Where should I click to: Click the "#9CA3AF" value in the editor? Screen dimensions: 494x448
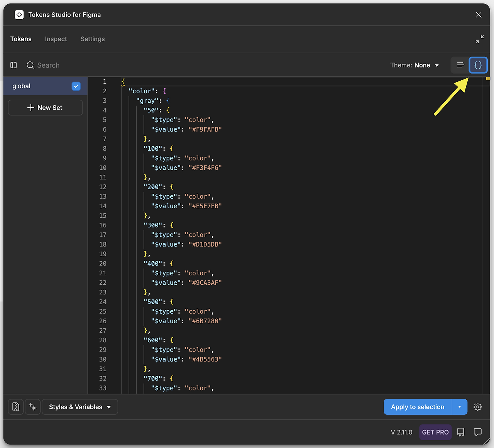pyautogui.click(x=205, y=283)
